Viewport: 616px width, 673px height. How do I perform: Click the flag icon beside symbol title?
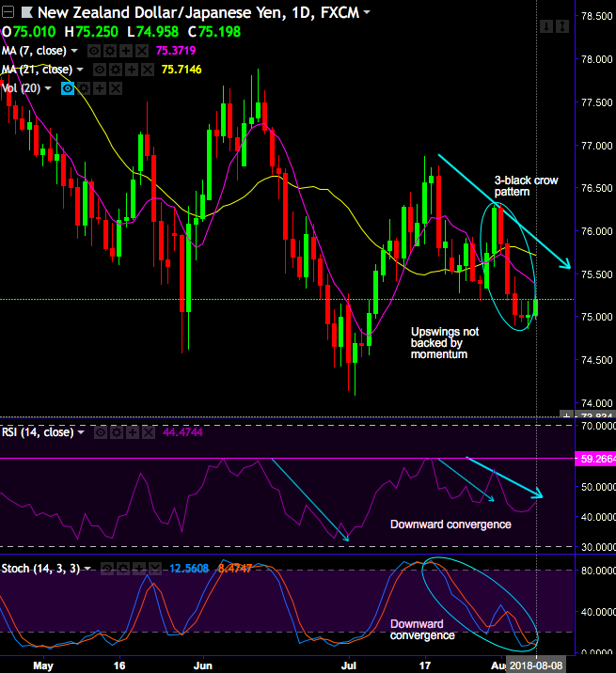pyautogui.click(x=26, y=12)
